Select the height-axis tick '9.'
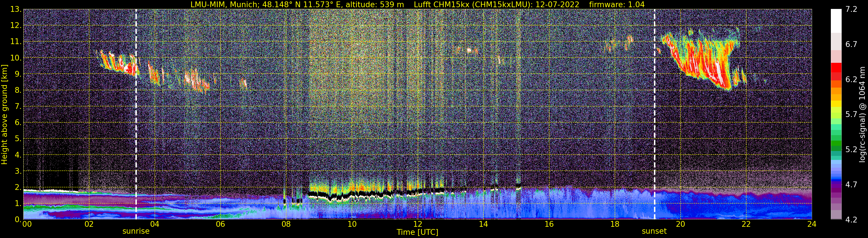The height and width of the screenshot is (238, 868). point(18,74)
